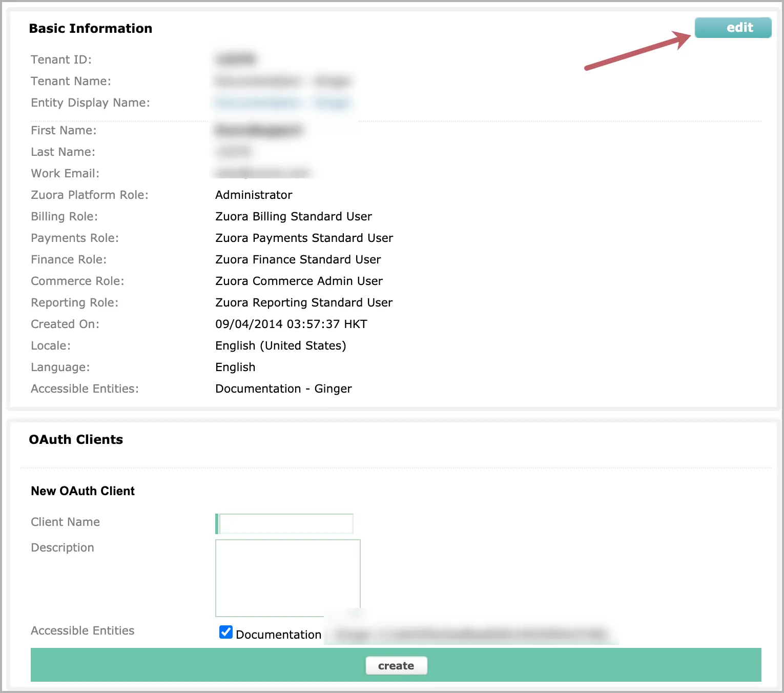The image size is (784, 693).
Task: Select the "English" value beside Language
Action: (x=235, y=367)
